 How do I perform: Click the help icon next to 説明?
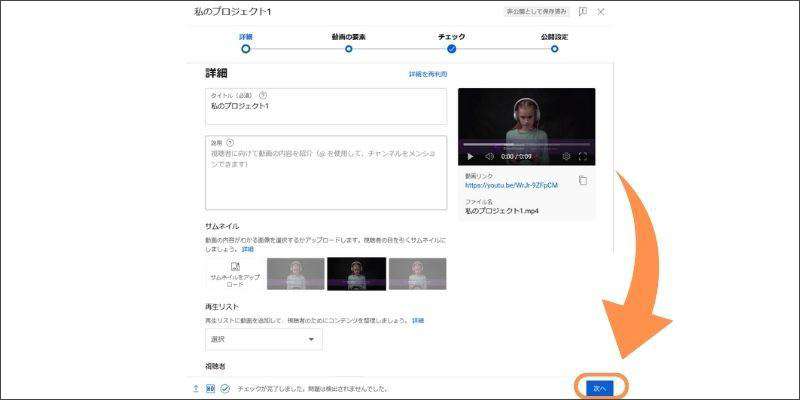point(230,143)
